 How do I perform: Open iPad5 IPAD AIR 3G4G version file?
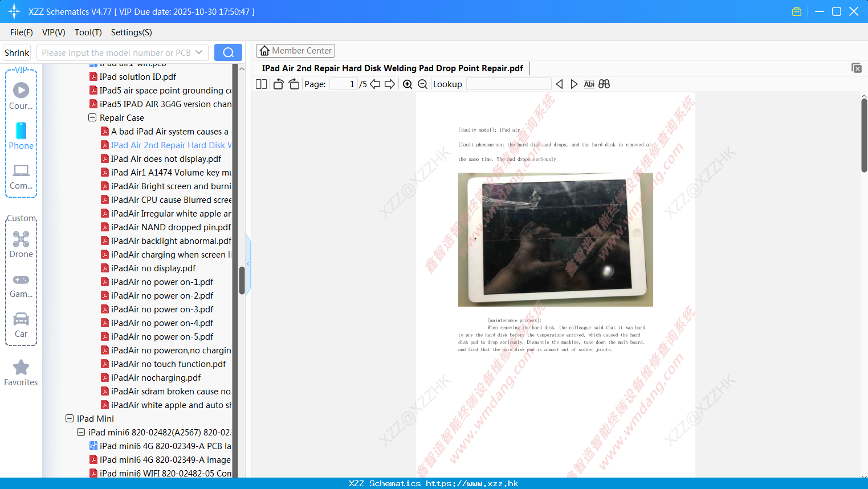pos(161,104)
